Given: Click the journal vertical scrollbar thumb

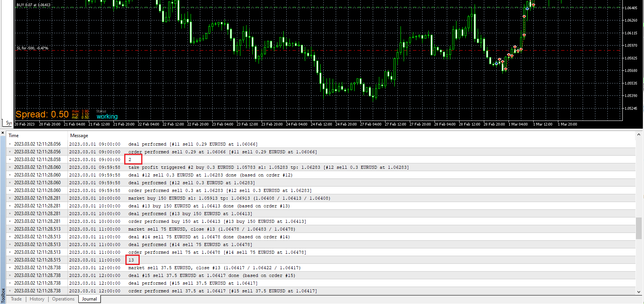Looking at the screenshot, I should click(x=639, y=228).
